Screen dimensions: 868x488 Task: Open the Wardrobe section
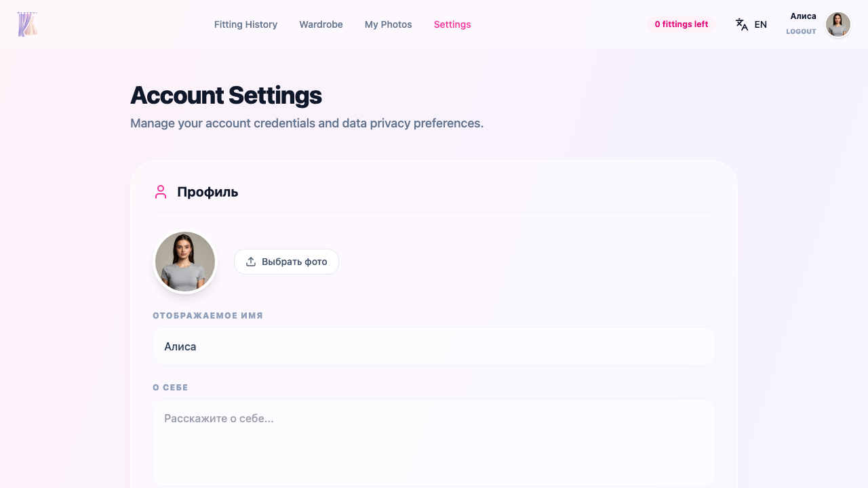click(321, 24)
